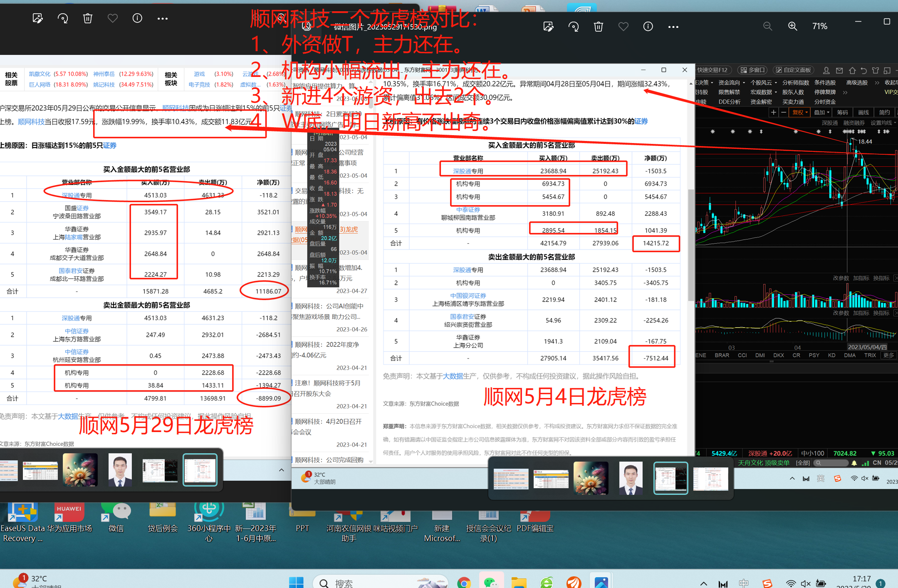Open the mail envelope icon in stock software
Image resolution: width=898 pixels, height=588 pixels.
tap(839, 70)
